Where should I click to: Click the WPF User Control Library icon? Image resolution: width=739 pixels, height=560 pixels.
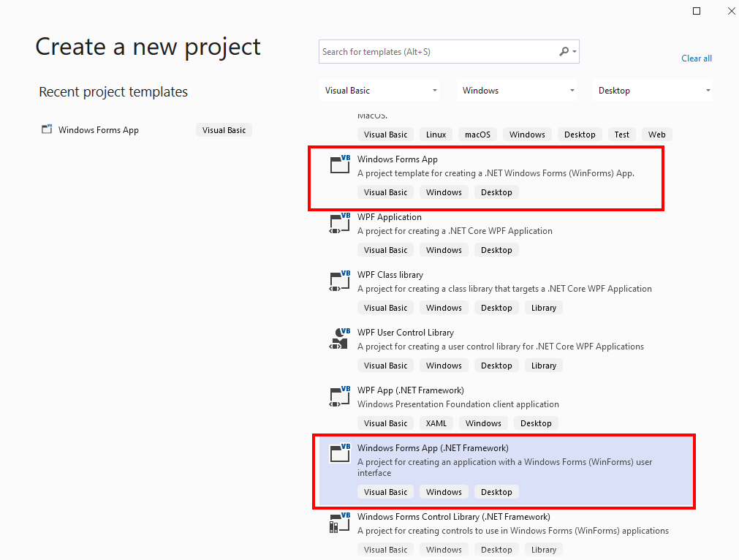(340, 338)
